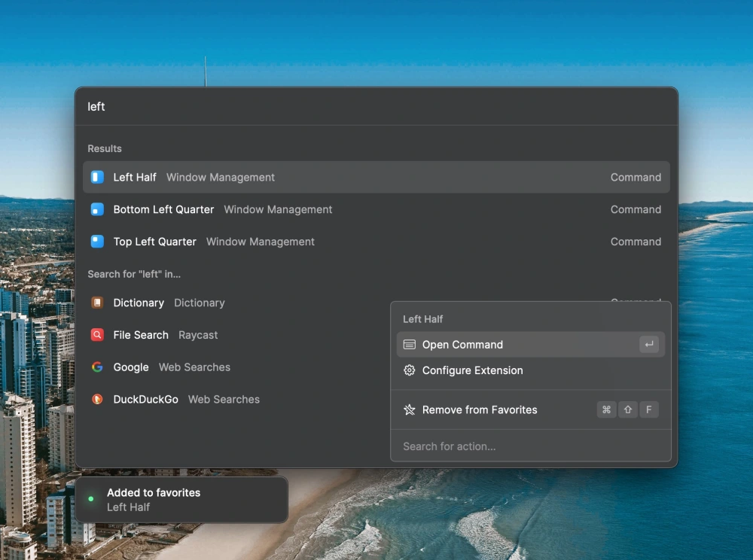Click the Added to favorites toast

pyautogui.click(x=181, y=500)
